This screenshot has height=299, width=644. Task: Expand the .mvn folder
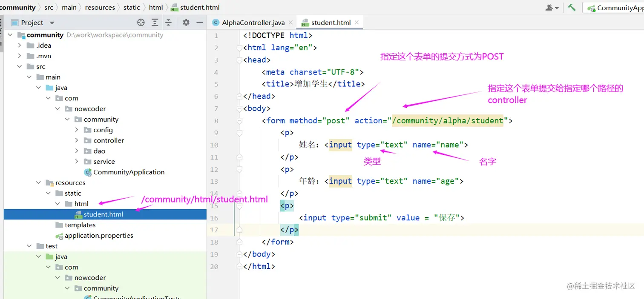(x=20, y=56)
